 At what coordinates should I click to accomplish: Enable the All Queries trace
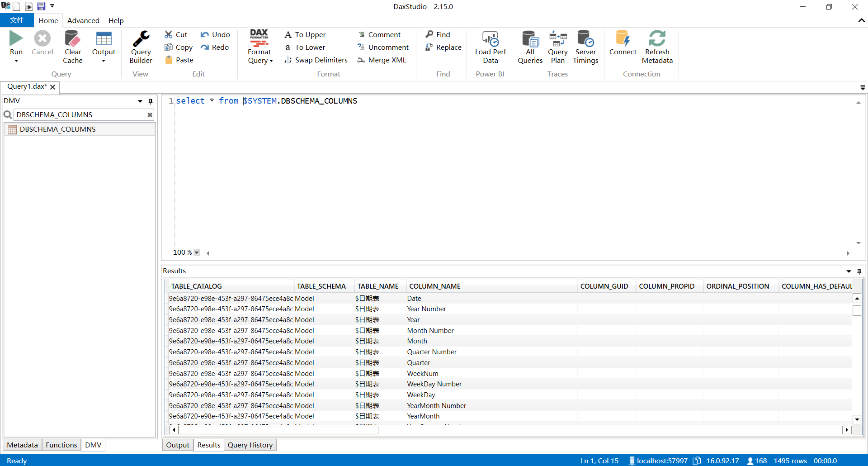pyautogui.click(x=530, y=39)
